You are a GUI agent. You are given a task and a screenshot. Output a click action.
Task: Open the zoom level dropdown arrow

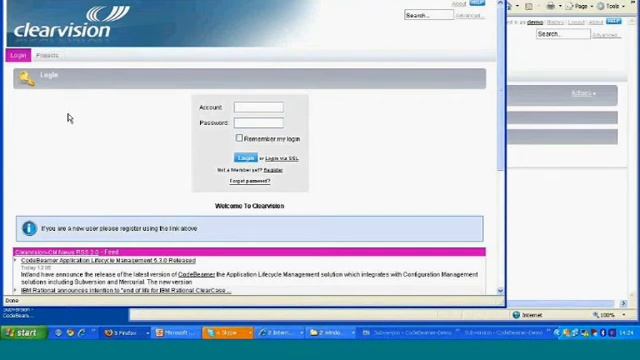tap(624, 315)
